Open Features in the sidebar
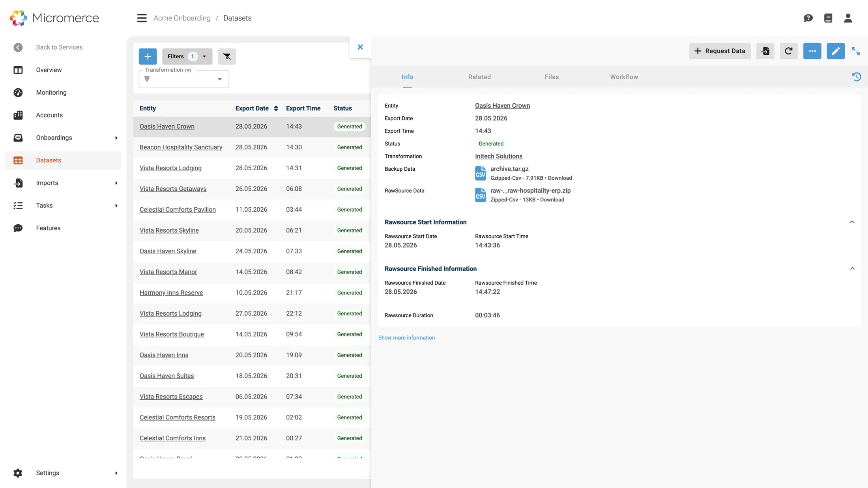The width and height of the screenshot is (868, 488). click(63, 228)
